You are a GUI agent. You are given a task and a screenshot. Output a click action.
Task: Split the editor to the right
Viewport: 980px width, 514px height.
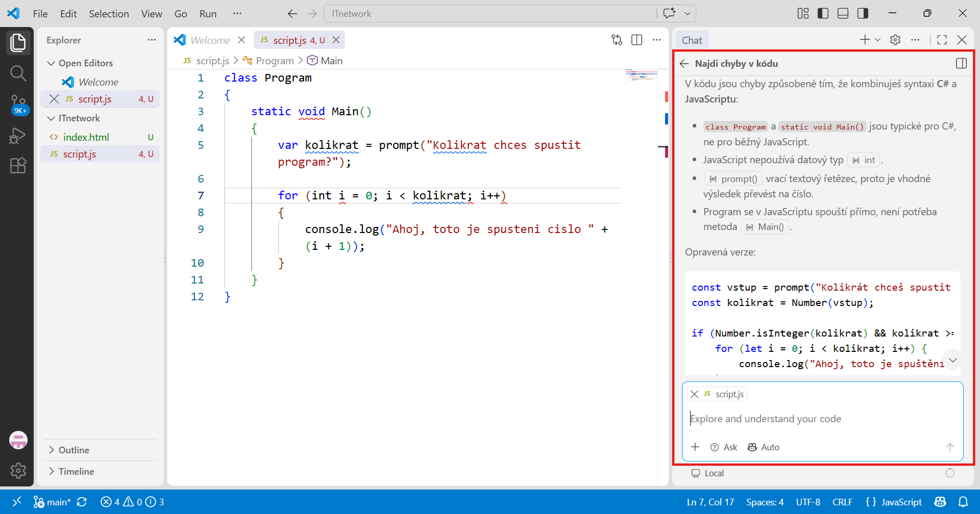pos(637,40)
